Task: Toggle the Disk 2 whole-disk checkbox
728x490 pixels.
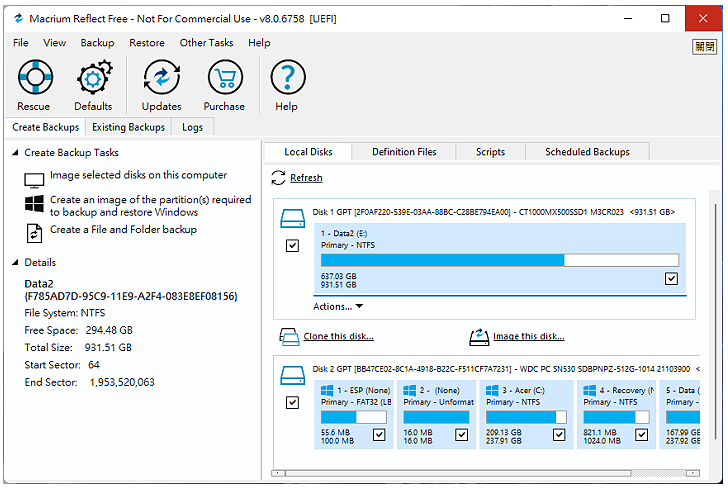Action: click(x=292, y=402)
